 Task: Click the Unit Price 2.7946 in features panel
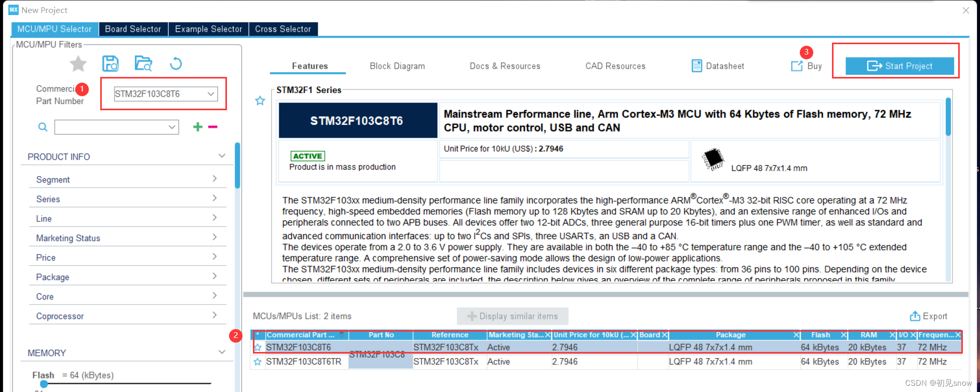pos(551,149)
